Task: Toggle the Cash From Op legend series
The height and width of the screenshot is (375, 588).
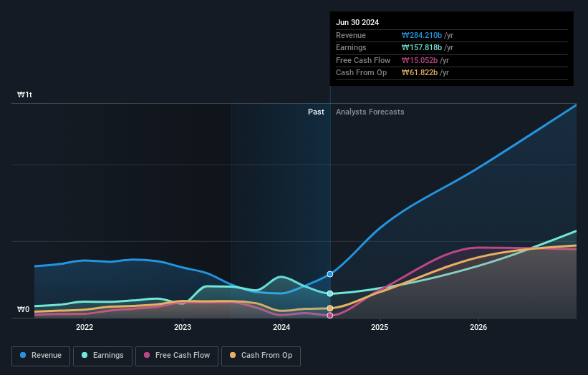Action: pos(261,356)
